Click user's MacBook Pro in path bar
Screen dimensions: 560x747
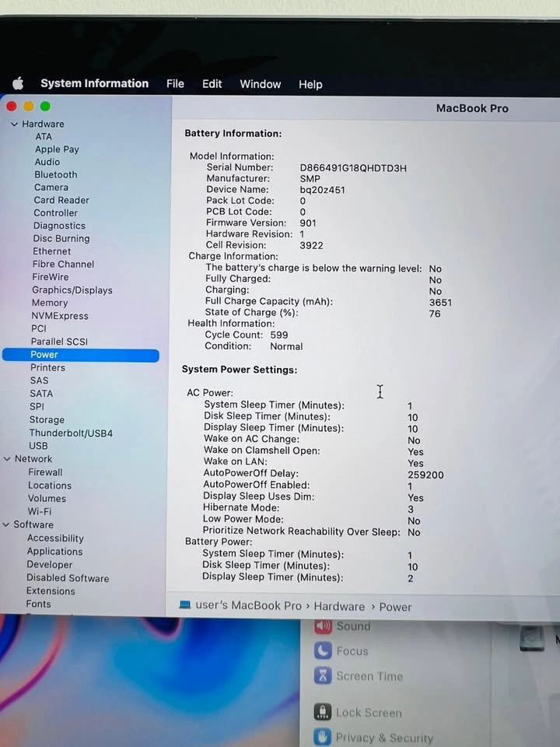[249, 606]
